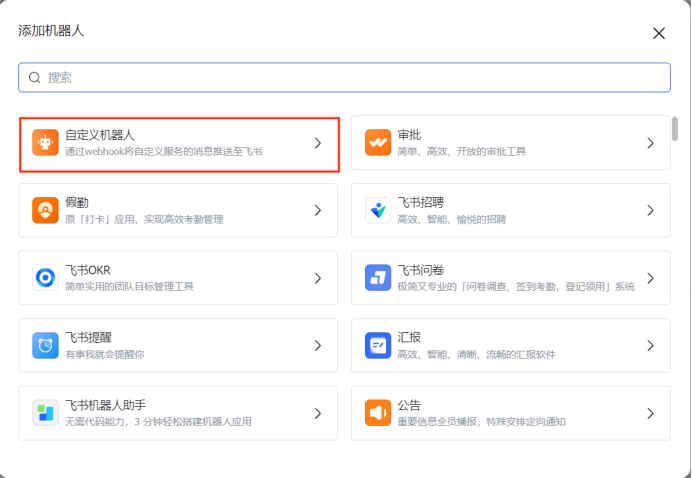The image size is (692, 478).
Task: Click the 飞书机器人助手 blocks icon
Action: 45,413
